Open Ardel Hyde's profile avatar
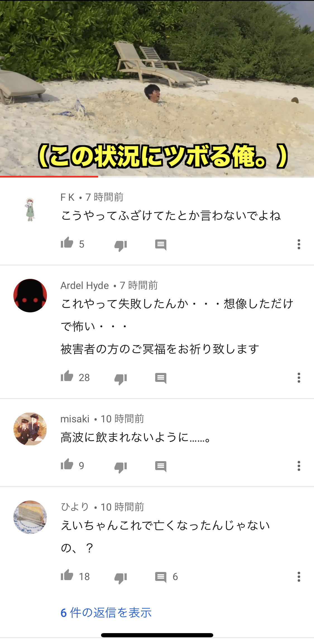Image resolution: width=314 pixels, height=644 pixels. tap(30, 296)
